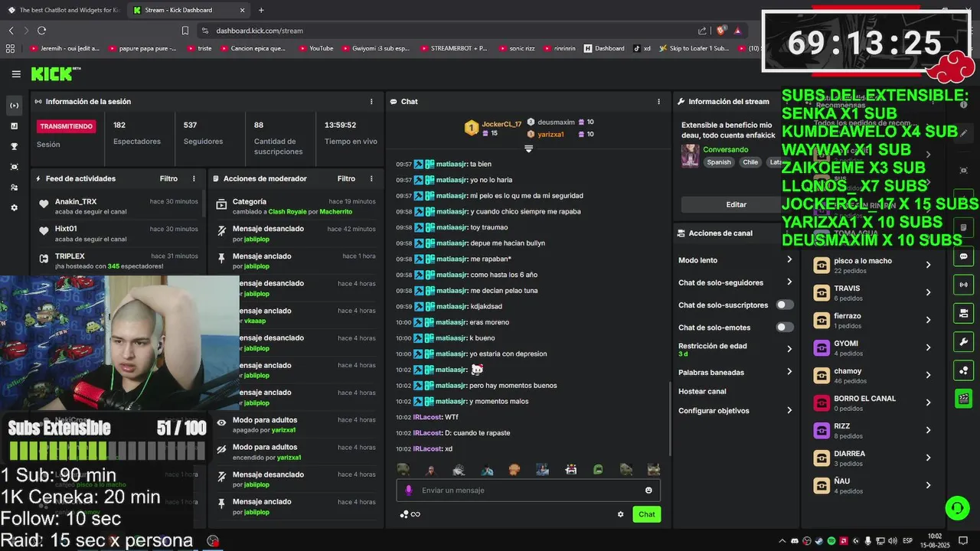Image resolution: width=980 pixels, height=551 pixels.
Task: Click the chat bubble icon in right toolbar
Action: 963,256
